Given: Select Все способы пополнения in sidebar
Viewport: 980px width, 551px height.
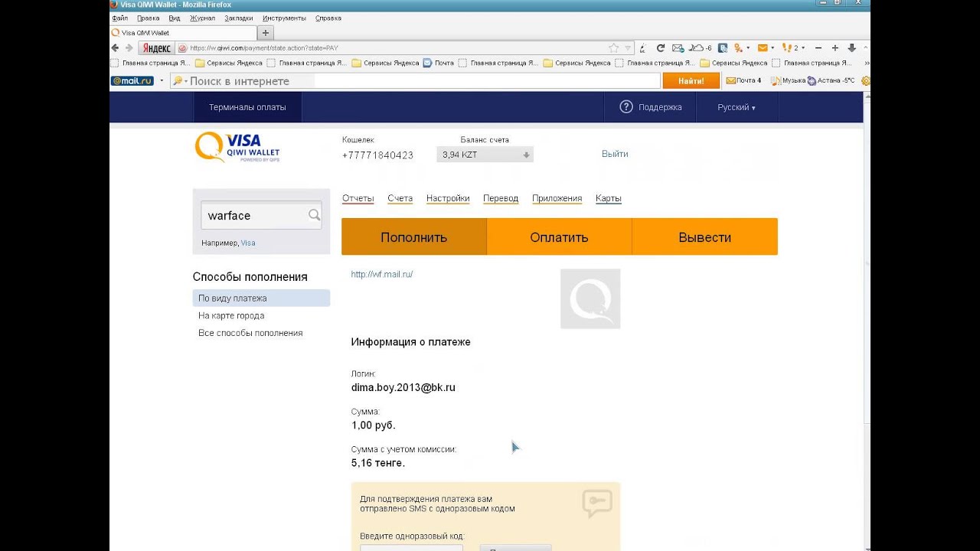Looking at the screenshot, I should 250,333.
